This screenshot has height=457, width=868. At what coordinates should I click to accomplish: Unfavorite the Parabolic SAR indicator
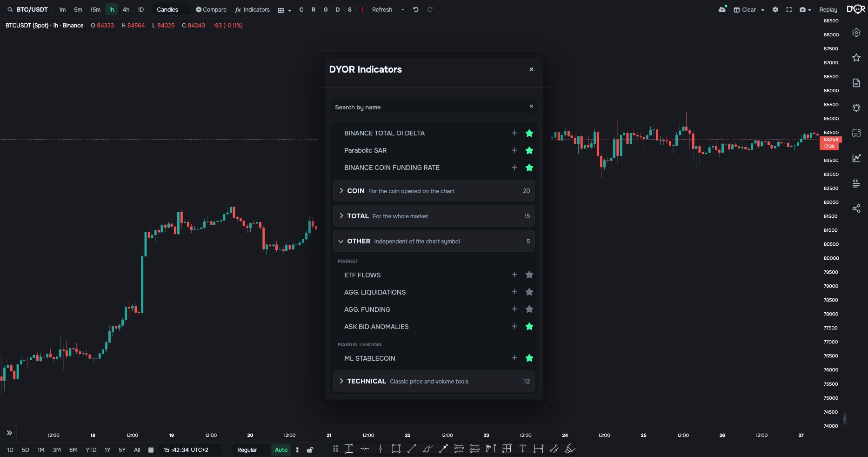click(529, 150)
